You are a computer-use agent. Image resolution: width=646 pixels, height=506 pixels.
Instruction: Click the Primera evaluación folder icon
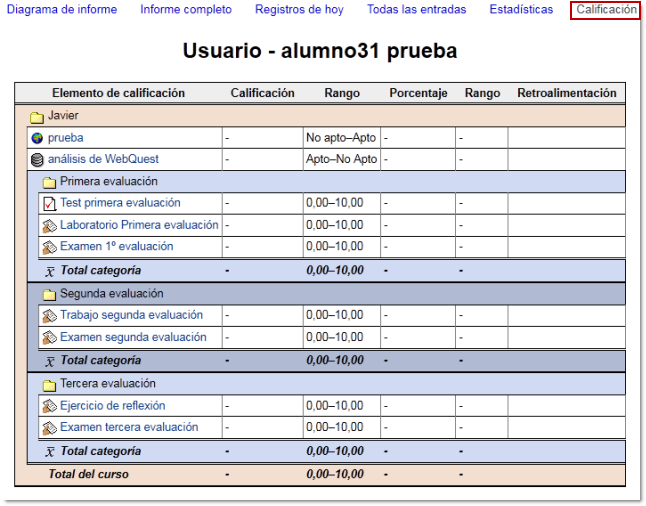tap(49, 183)
